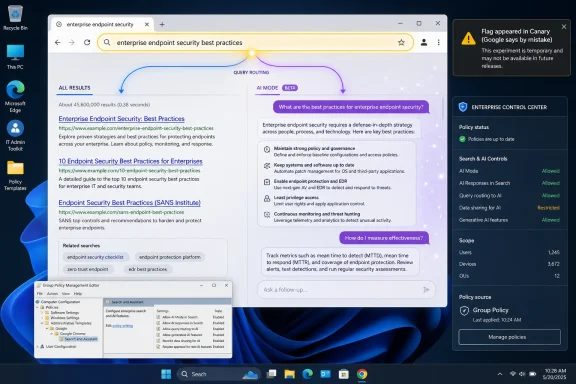Open the browser profile icon
The image size is (576, 384).
[x=424, y=42]
